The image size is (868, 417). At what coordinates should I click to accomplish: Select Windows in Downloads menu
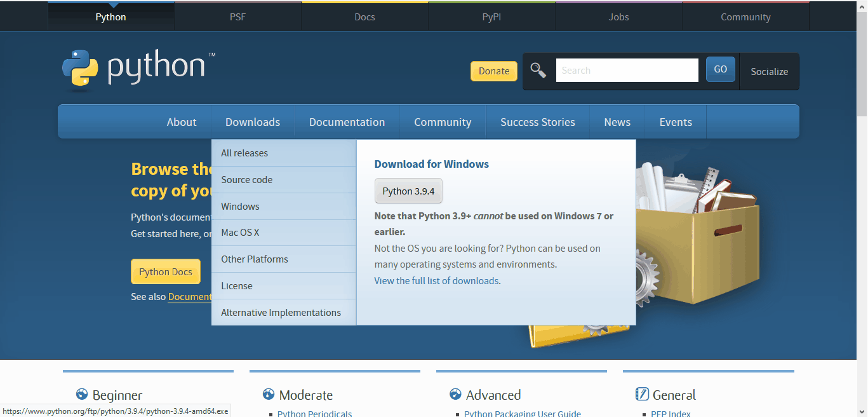(284, 207)
